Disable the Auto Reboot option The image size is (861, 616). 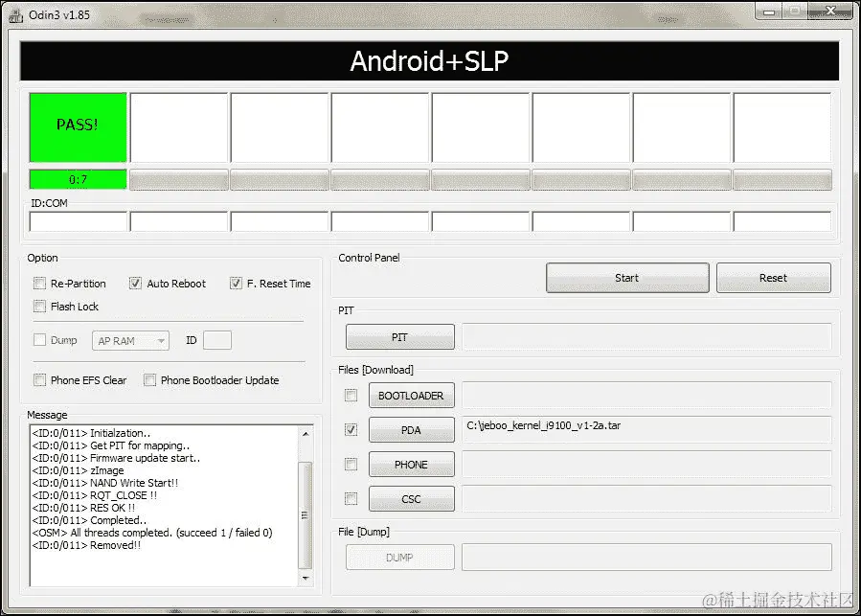pos(135,283)
